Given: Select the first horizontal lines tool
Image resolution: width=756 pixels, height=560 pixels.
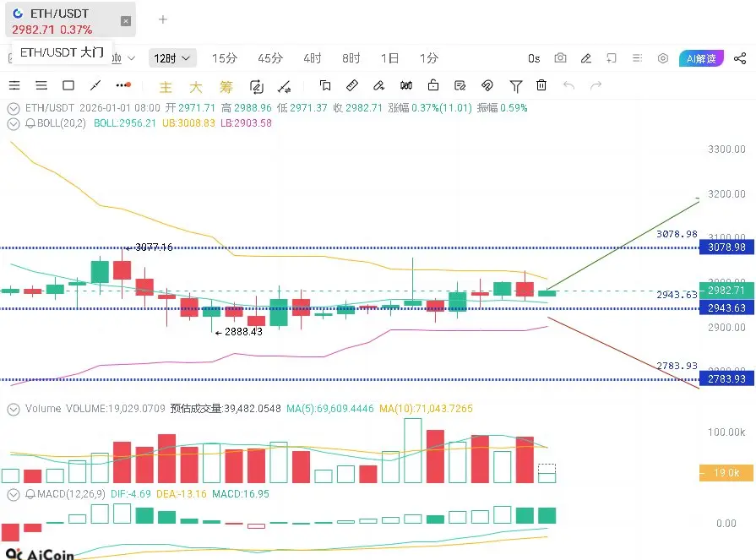Looking at the screenshot, I should 14,85.
